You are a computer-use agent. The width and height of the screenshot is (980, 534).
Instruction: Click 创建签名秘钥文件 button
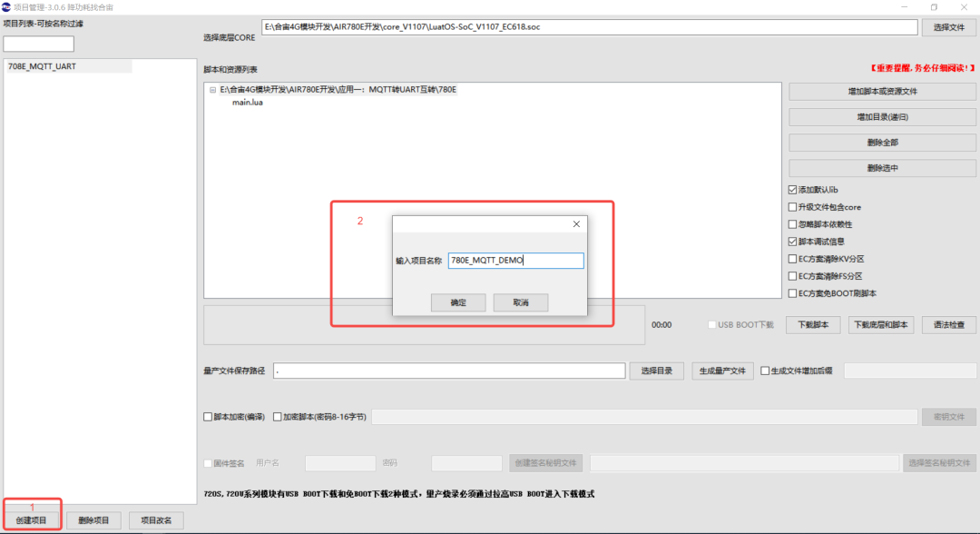(x=545, y=463)
